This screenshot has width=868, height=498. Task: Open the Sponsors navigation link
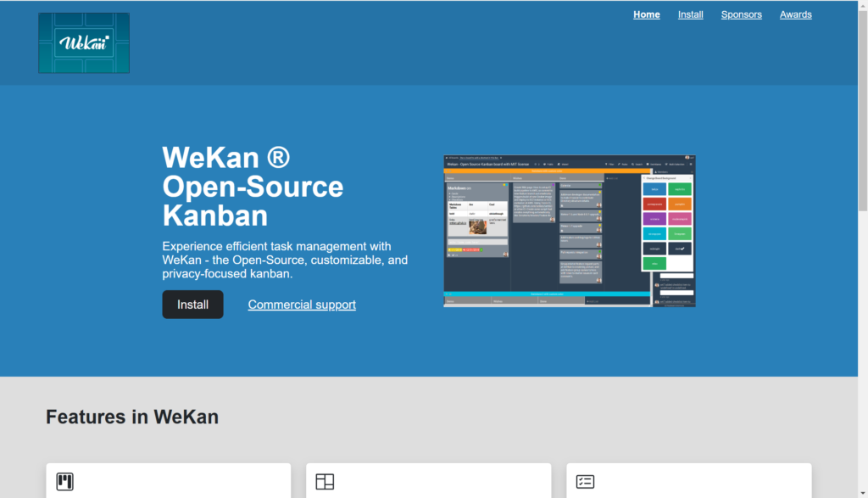[741, 14]
